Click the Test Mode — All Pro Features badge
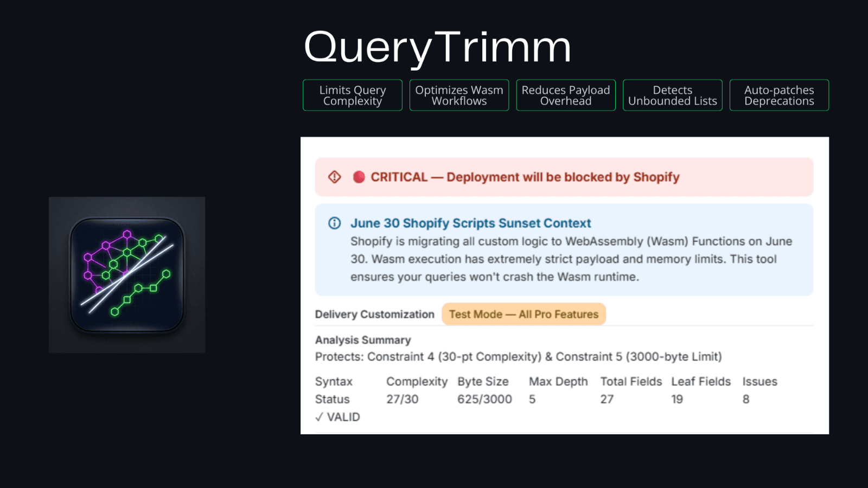The height and width of the screenshot is (488, 868). point(524,314)
